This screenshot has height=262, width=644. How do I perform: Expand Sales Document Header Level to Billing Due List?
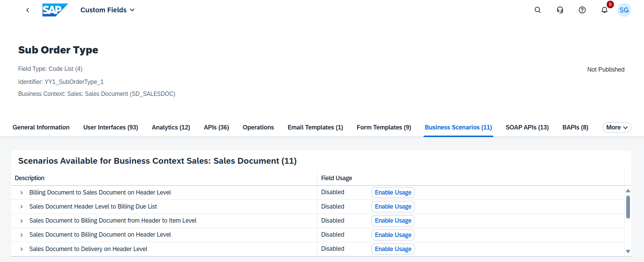point(22,207)
